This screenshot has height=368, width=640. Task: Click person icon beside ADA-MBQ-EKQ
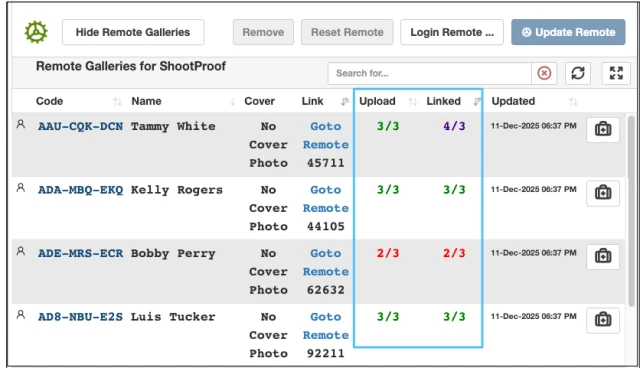point(21,188)
